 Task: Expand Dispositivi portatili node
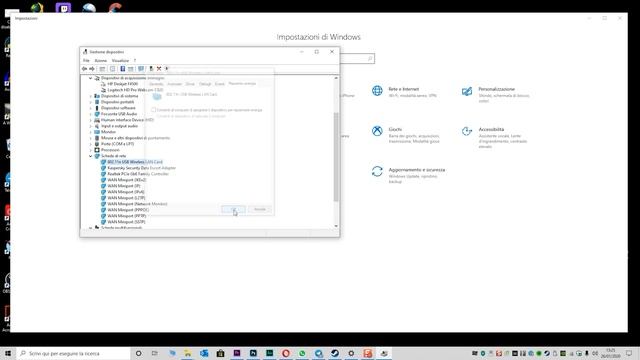click(91, 102)
